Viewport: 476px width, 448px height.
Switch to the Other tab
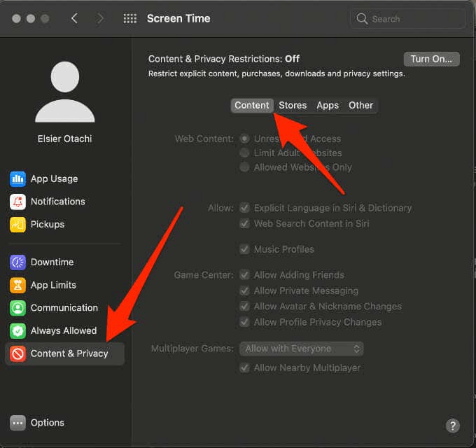tap(360, 105)
